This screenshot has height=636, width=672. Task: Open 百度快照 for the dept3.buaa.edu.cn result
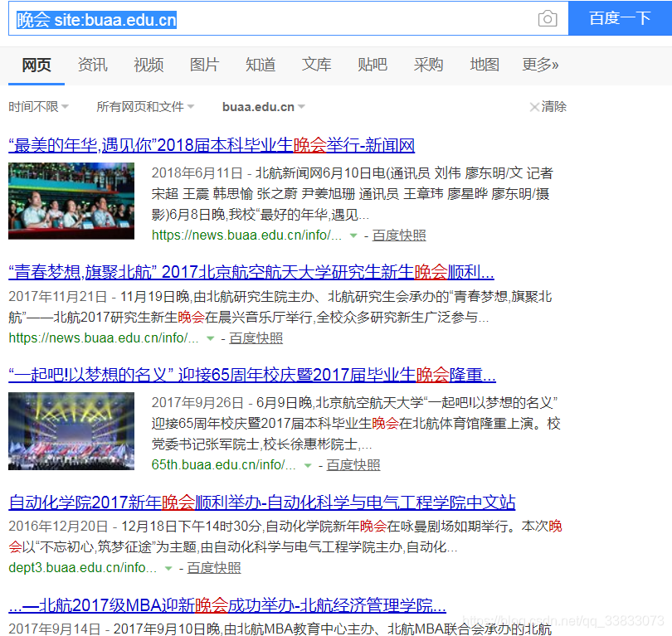[214, 568]
